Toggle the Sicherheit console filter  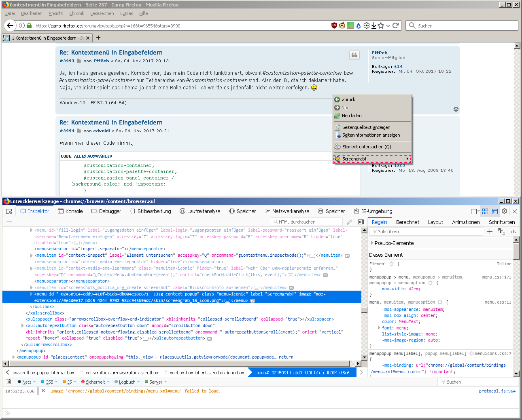click(95, 382)
